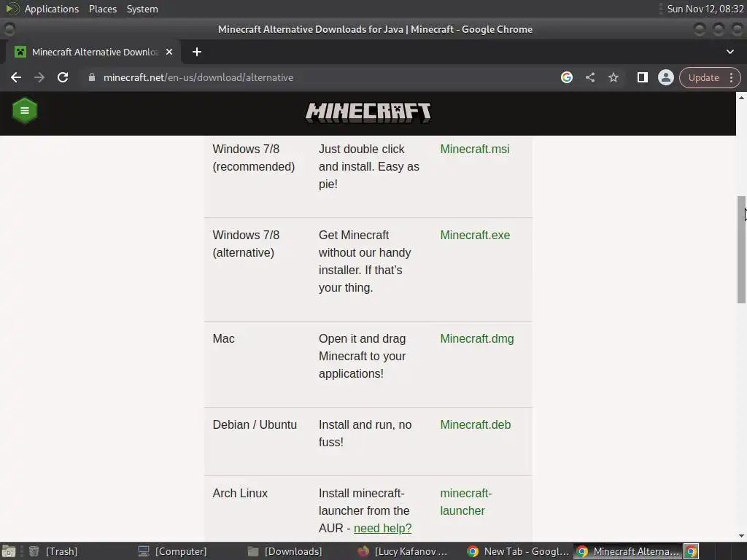The width and height of the screenshot is (747, 560).
Task: Click the 'Arch Linux' platform cell
Action: tap(240, 494)
